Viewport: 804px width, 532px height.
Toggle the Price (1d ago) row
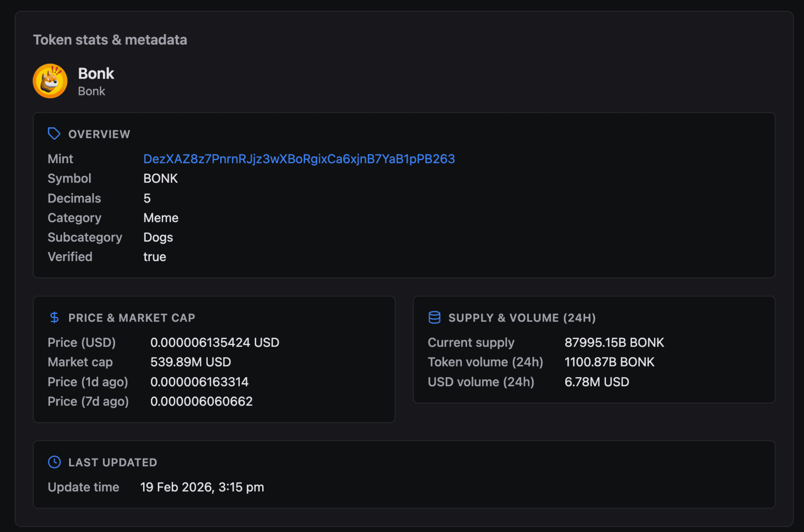click(x=88, y=382)
